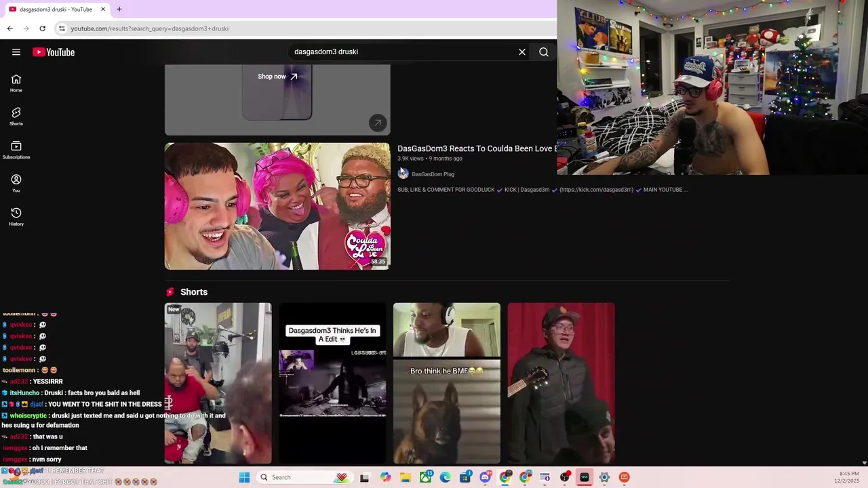Open Xbox app in taskbar
Viewport: 868px width, 488px height.
click(x=425, y=477)
